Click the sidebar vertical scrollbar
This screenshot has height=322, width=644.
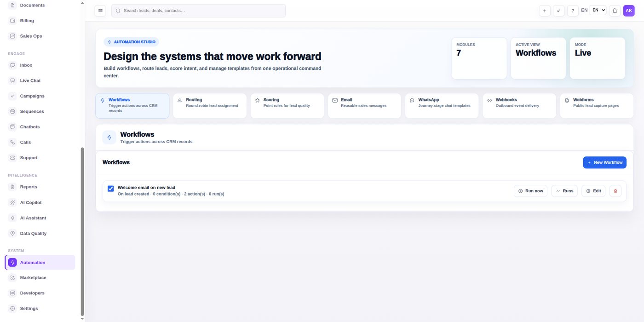tap(82, 232)
